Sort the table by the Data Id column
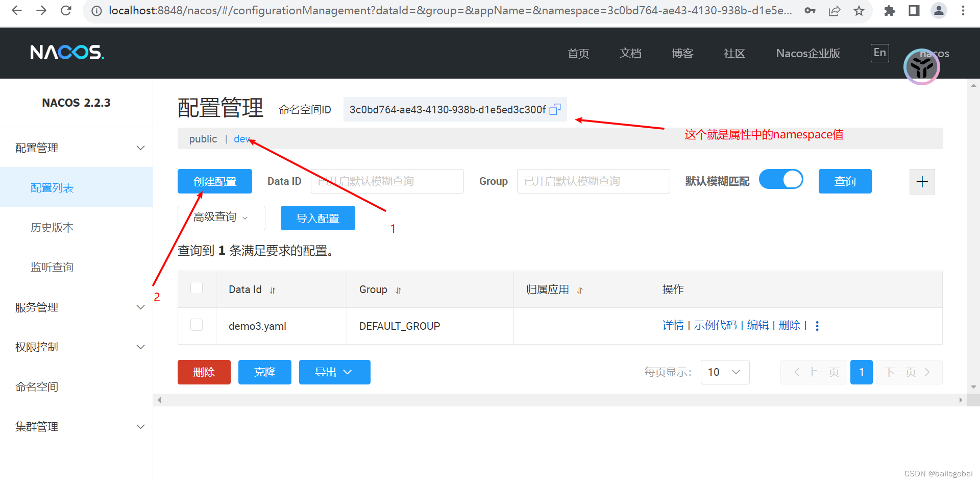The width and height of the screenshot is (980, 483). point(273,290)
